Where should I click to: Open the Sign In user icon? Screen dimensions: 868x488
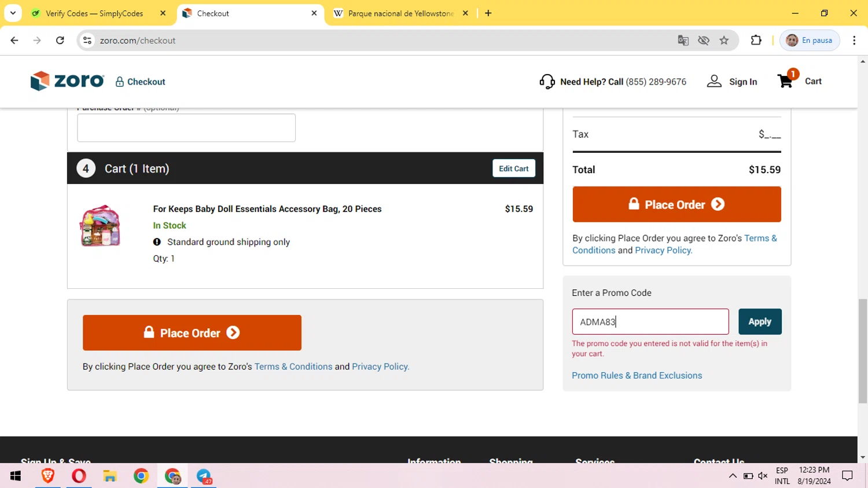click(714, 82)
